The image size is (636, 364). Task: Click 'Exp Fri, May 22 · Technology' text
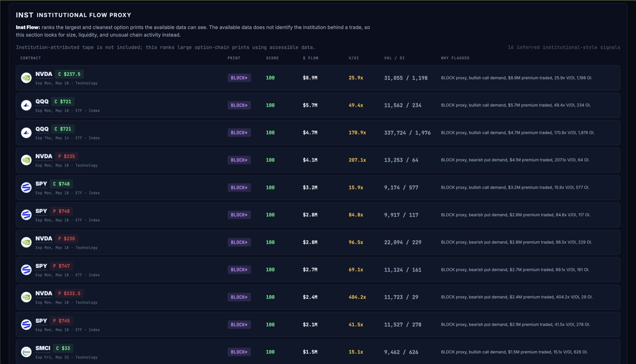(66, 357)
